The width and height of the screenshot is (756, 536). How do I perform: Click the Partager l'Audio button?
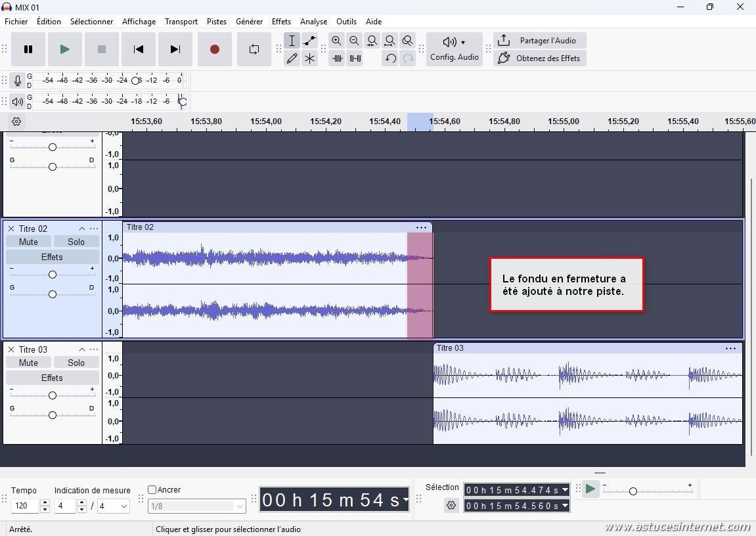click(539, 41)
